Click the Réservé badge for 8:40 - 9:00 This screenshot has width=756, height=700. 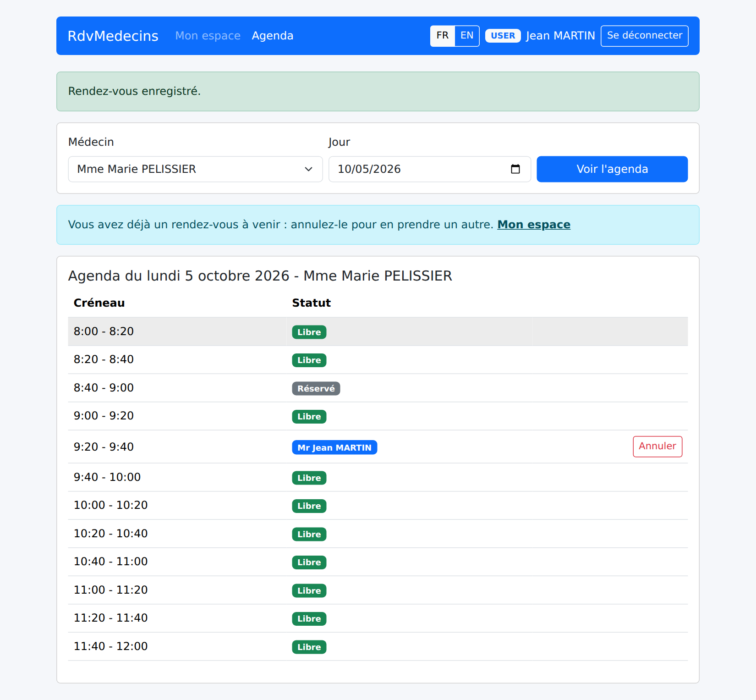pos(316,388)
